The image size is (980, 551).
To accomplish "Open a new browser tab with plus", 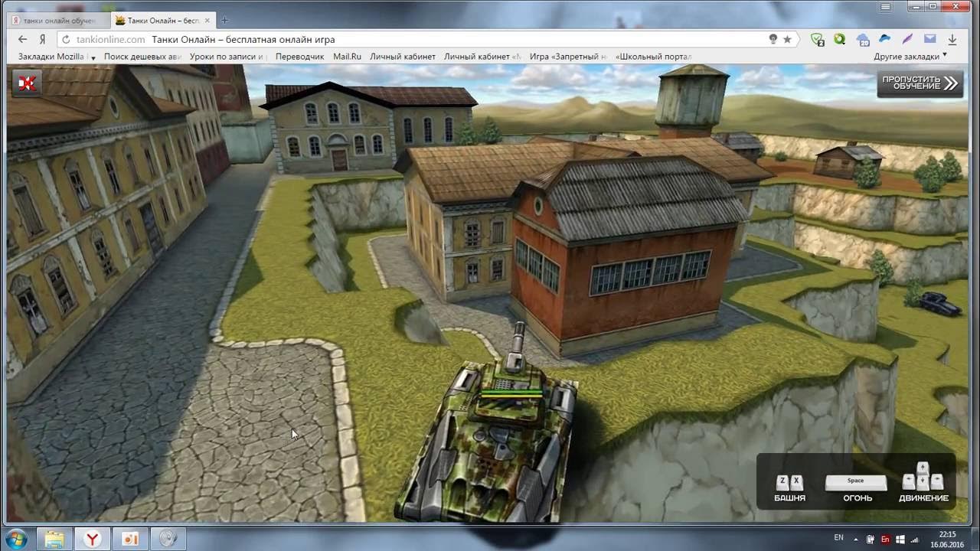I will click(225, 20).
